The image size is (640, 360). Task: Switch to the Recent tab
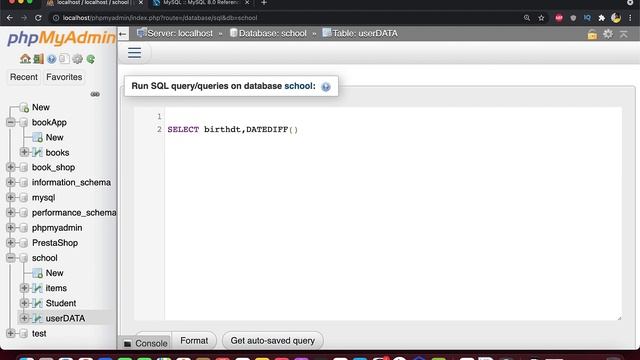[24, 77]
